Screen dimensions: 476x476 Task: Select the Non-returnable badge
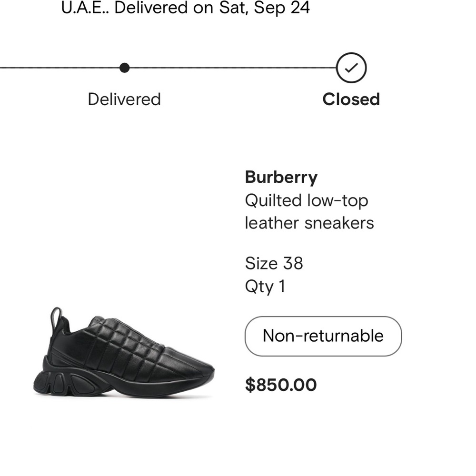click(x=323, y=336)
